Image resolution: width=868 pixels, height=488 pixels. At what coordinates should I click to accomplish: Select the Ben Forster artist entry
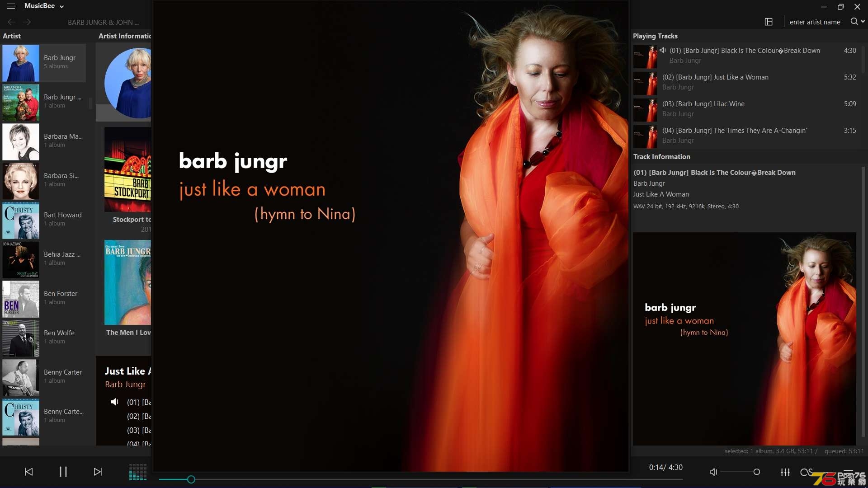(44, 299)
